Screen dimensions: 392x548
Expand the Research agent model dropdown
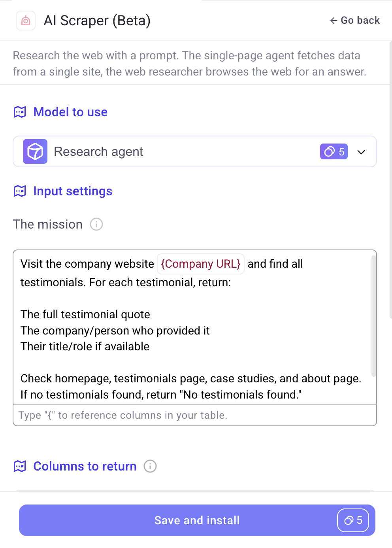(361, 151)
